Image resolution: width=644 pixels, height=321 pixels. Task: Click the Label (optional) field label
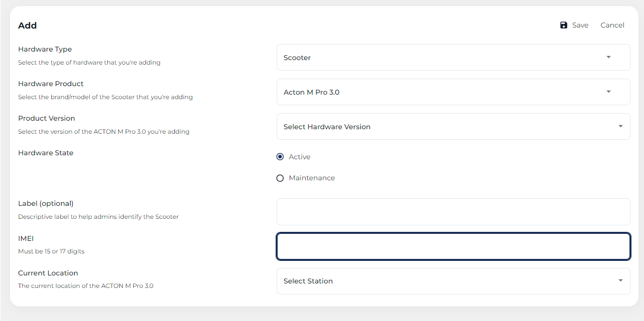click(46, 203)
